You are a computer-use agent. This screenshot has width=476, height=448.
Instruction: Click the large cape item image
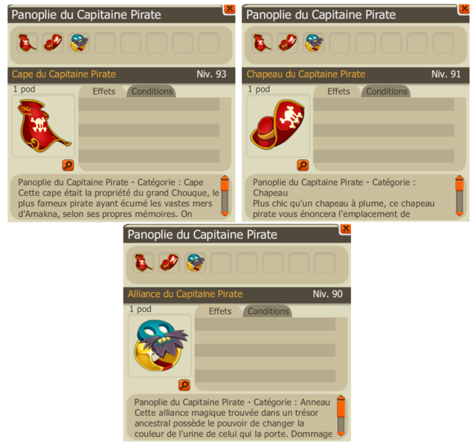[43, 126]
